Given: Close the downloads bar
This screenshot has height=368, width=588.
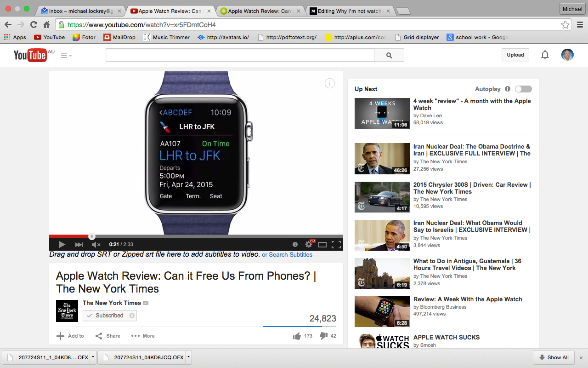Looking at the screenshot, I should [581, 357].
